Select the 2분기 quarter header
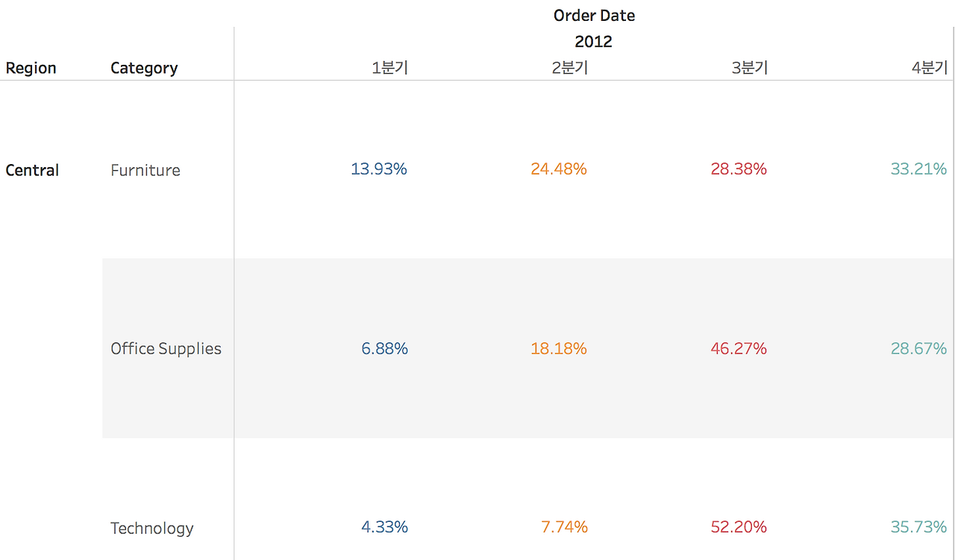This screenshot has height=560, width=955. [x=570, y=68]
